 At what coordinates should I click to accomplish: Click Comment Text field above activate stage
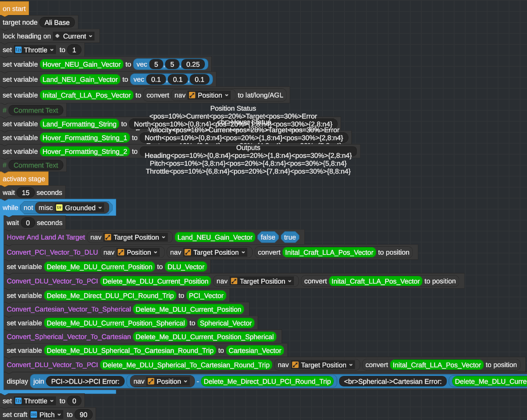[36, 165]
